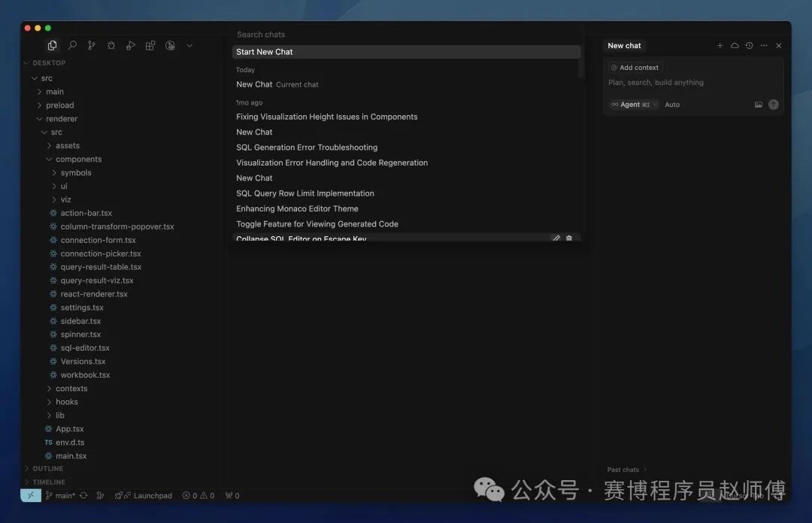812x523 pixels.
Task: Click the activity bar icon right of Extensions
Action: [x=170, y=46]
